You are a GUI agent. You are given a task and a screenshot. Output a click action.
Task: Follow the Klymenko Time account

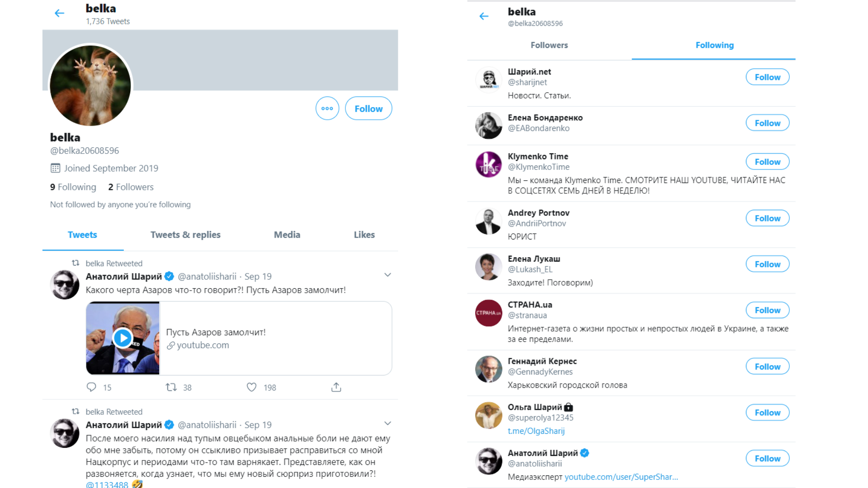[x=767, y=162]
